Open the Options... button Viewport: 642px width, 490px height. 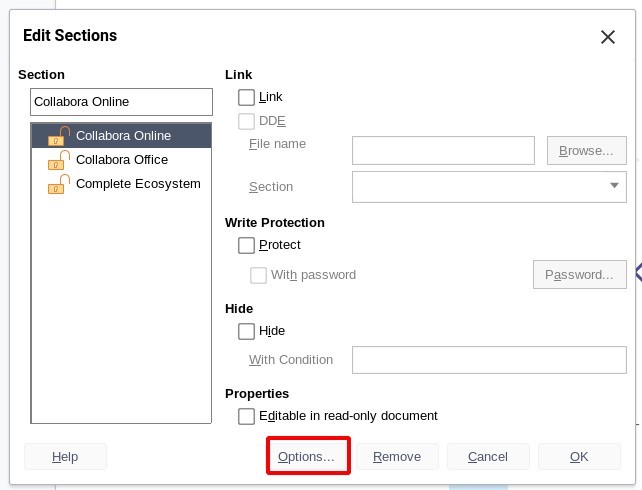click(x=306, y=456)
